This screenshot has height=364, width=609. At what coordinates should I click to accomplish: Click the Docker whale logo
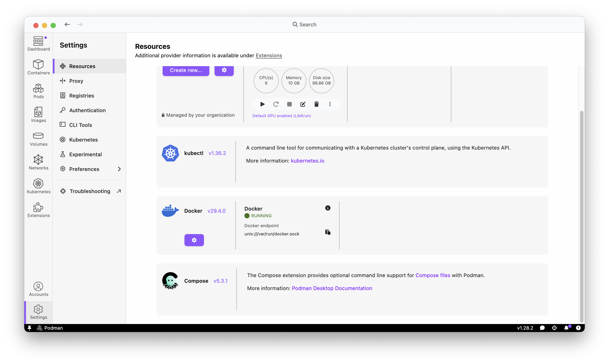click(170, 211)
